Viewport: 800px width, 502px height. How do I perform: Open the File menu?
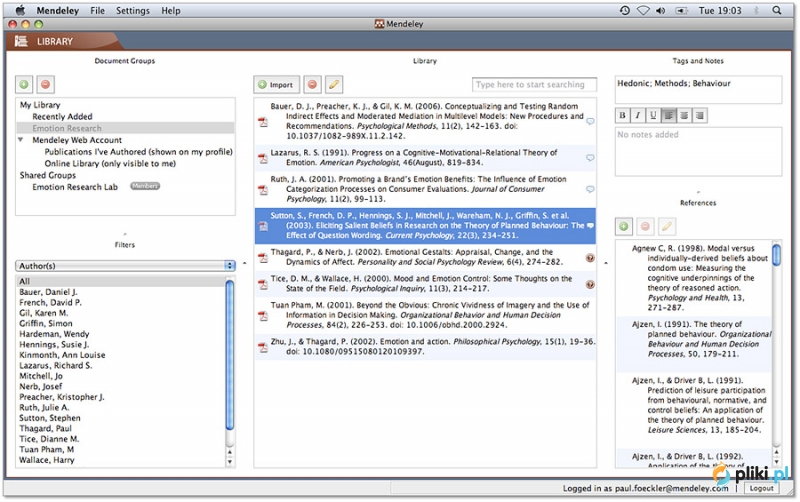coord(97,11)
